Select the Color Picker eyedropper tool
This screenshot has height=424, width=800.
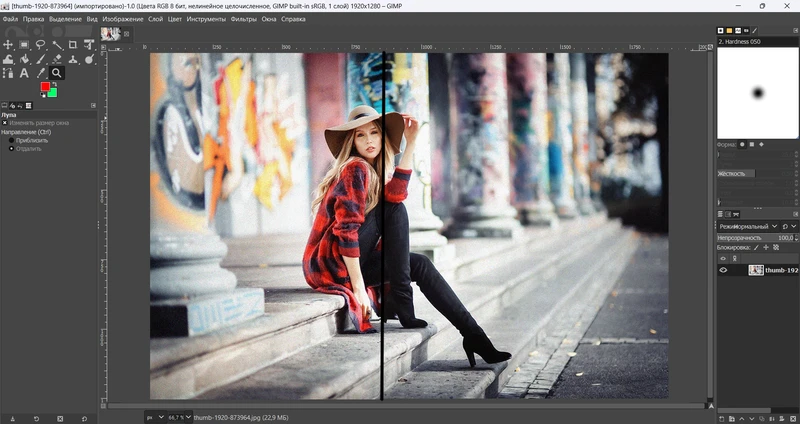click(40, 73)
